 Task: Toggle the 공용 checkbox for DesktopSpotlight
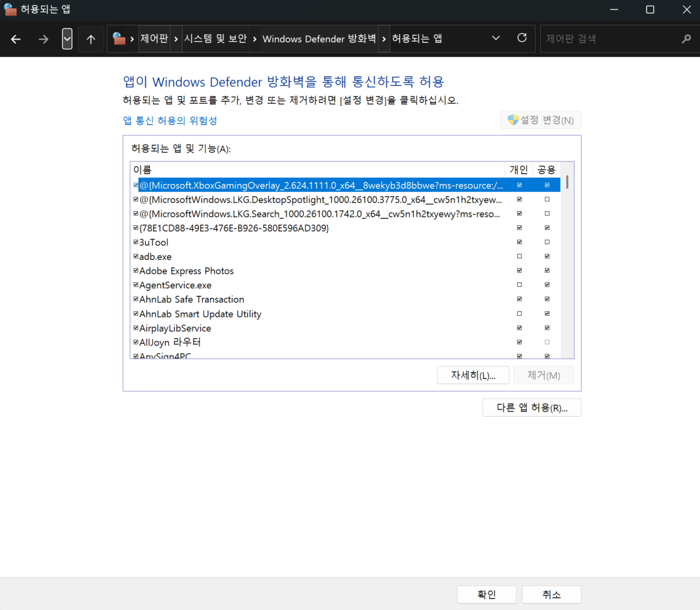[x=547, y=199]
